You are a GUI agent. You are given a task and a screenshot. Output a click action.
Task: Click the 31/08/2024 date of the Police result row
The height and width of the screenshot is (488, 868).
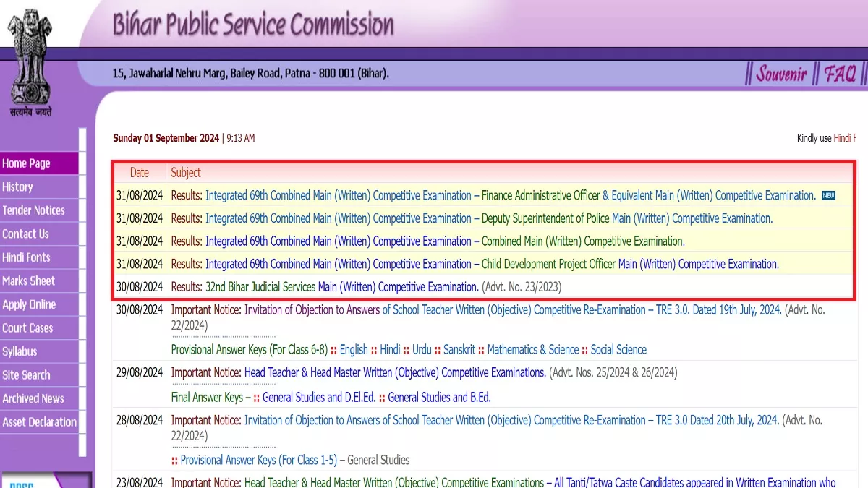(140, 218)
